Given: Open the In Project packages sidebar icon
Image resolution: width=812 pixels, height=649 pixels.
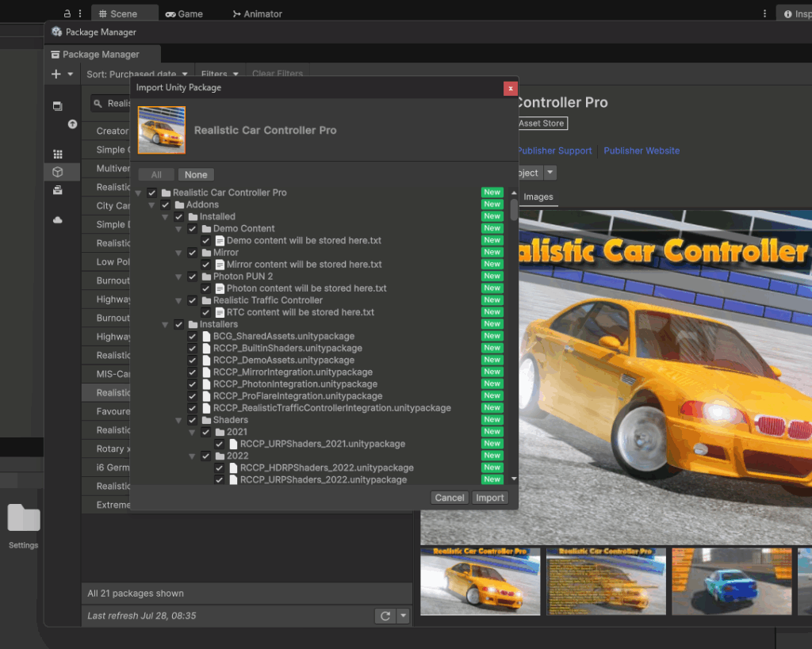Looking at the screenshot, I should (57, 106).
